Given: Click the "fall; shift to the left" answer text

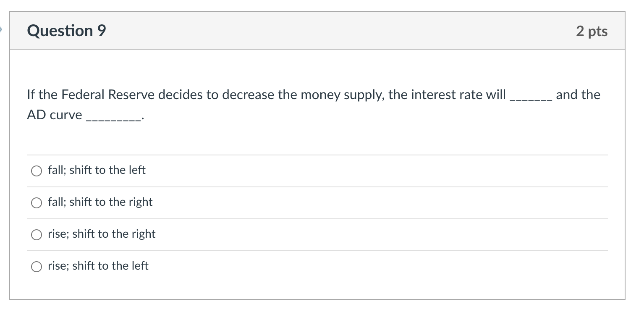Looking at the screenshot, I should click(96, 170).
